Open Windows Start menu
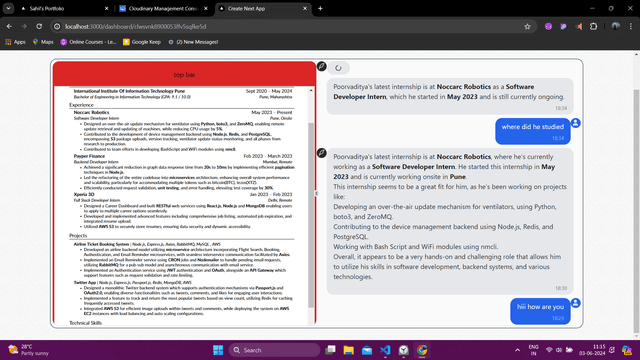The image size is (640, 360). tap(218, 350)
